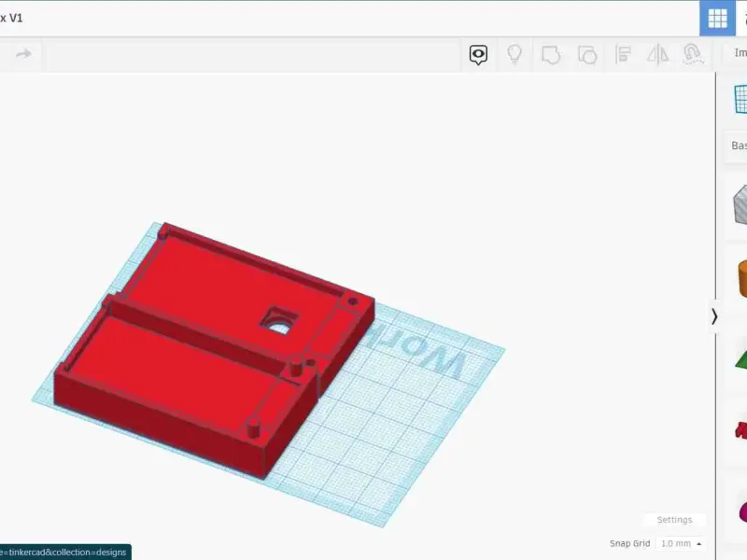Open the Settings button
Screen dimensions: 747x560
[x=674, y=520]
